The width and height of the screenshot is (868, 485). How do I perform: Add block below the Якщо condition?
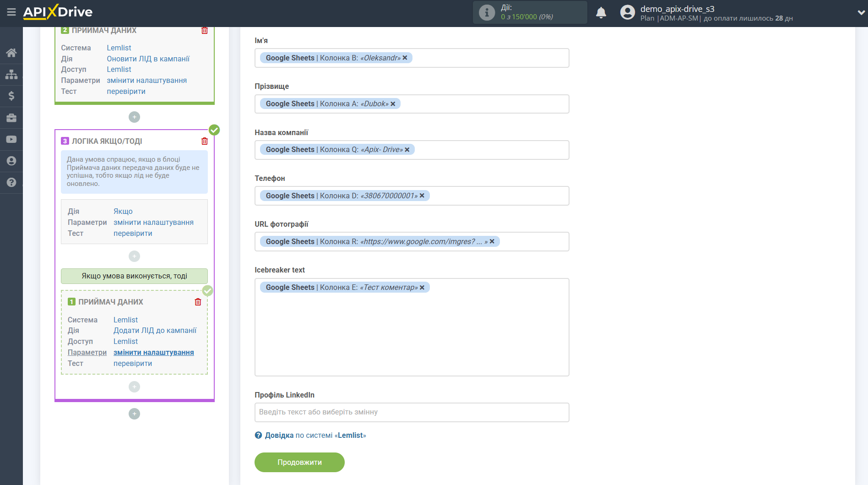click(134, 256)
